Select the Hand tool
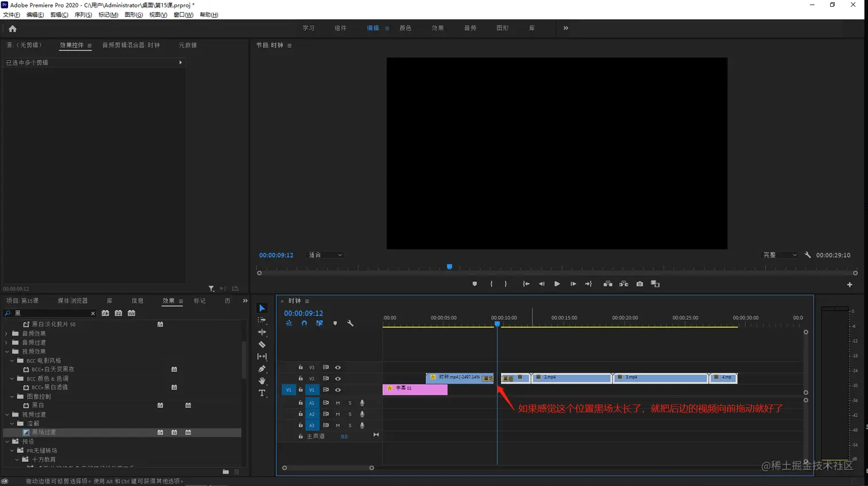Viewport: 868px width, 486px height. (262, 380)
